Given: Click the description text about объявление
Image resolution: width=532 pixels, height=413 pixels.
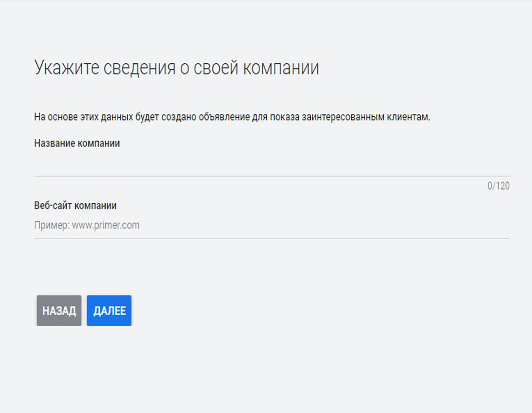Looking at the screenshot, I should [x=232, y=117].
